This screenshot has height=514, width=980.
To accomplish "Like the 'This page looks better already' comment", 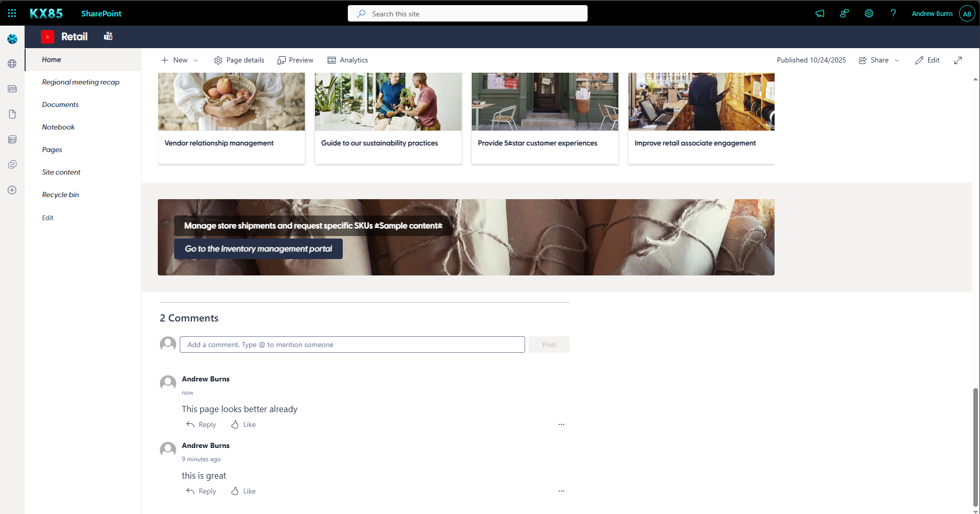I will tap(243, 425).
